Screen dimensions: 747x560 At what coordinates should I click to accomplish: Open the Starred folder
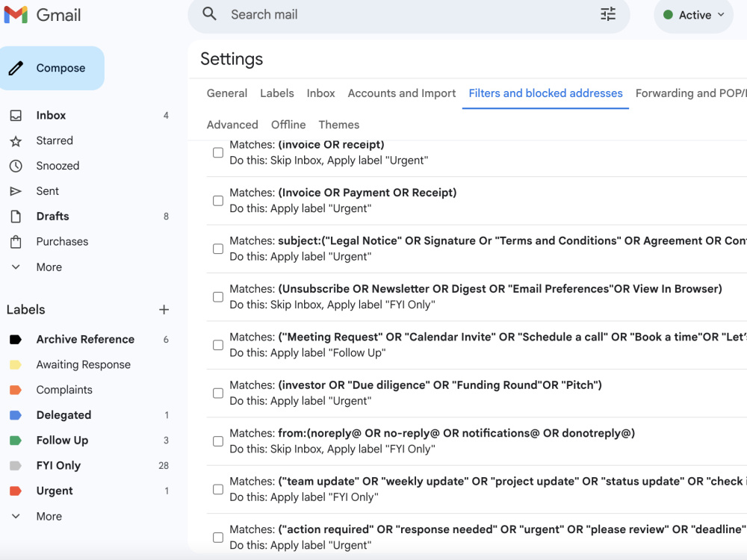55,141
